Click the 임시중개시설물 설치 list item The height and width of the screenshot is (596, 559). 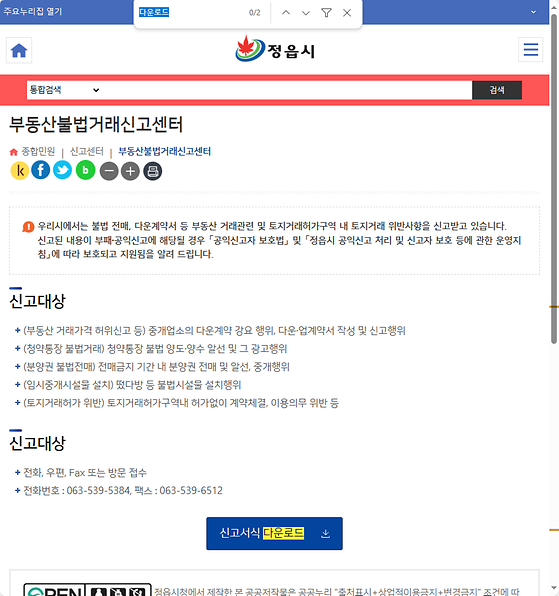click(x=132, y=385)
